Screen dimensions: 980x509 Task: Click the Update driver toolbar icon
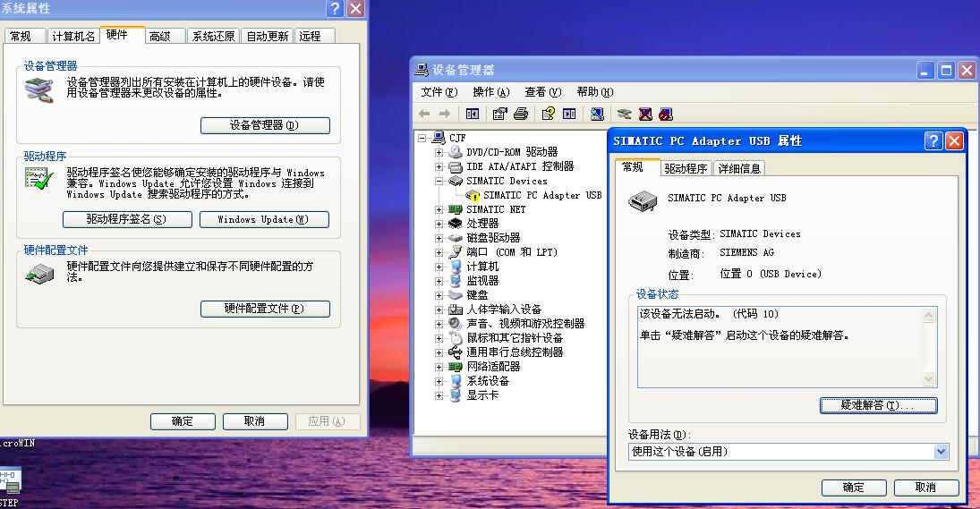(624, 114)
